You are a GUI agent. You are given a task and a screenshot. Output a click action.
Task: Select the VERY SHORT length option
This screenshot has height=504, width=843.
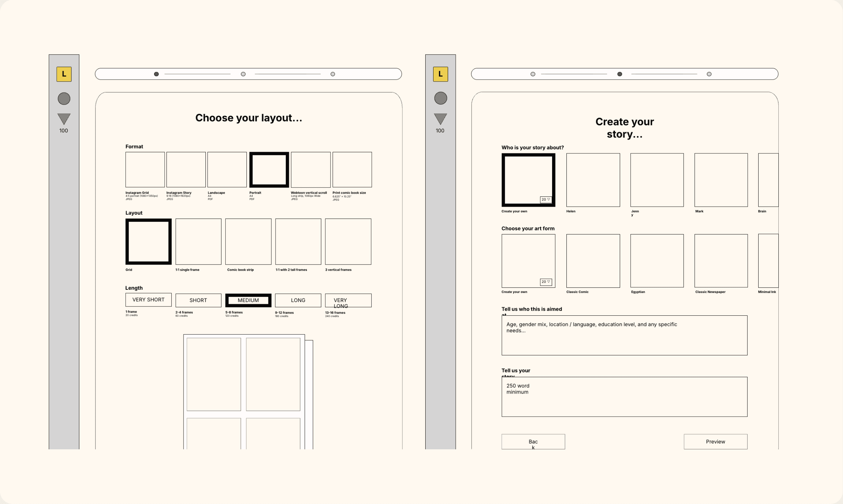point(148,300)
